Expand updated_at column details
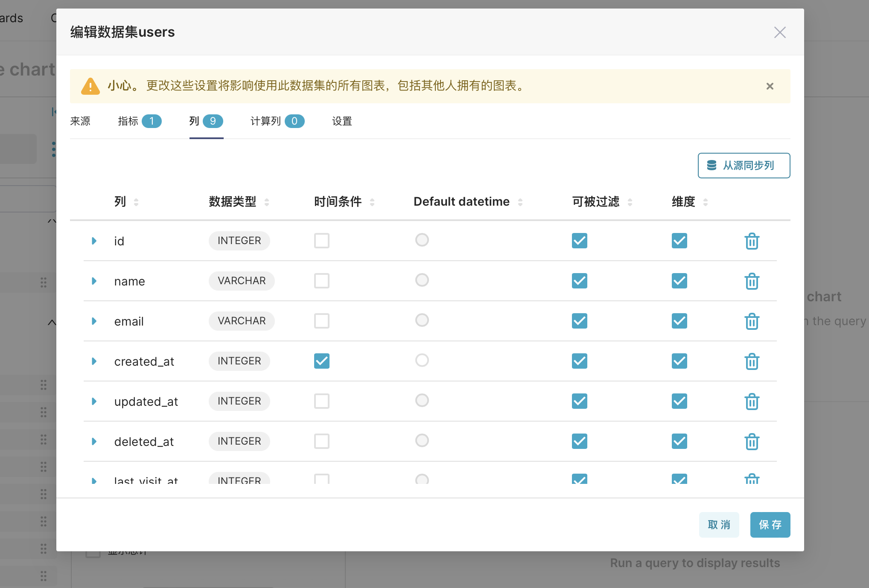 click(94, 402)
